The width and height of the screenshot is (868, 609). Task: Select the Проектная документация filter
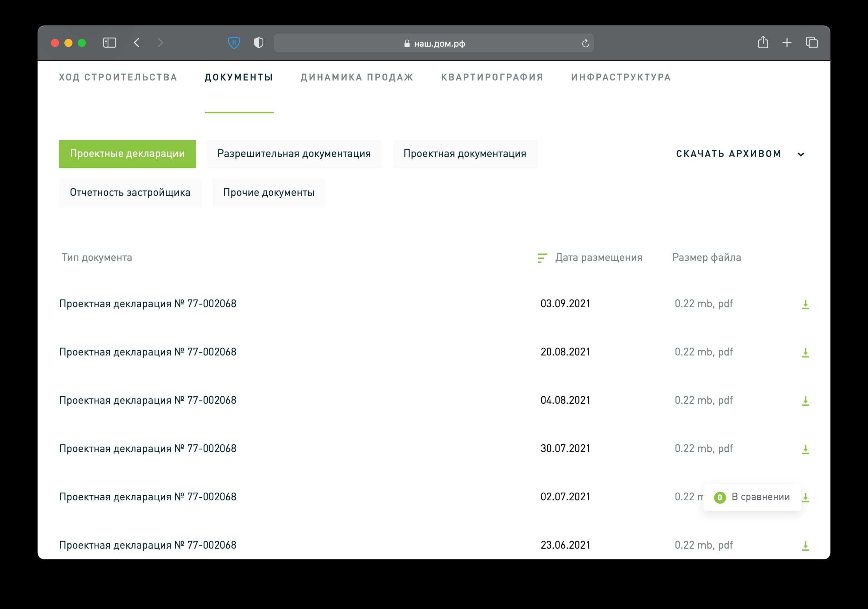coord(465,154)
